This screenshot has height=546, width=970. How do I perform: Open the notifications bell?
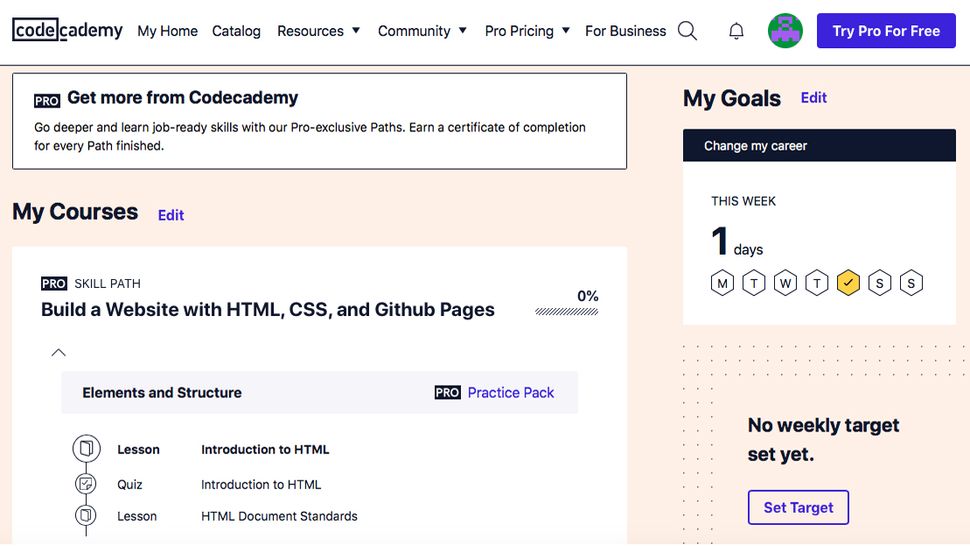click(736, 31)
